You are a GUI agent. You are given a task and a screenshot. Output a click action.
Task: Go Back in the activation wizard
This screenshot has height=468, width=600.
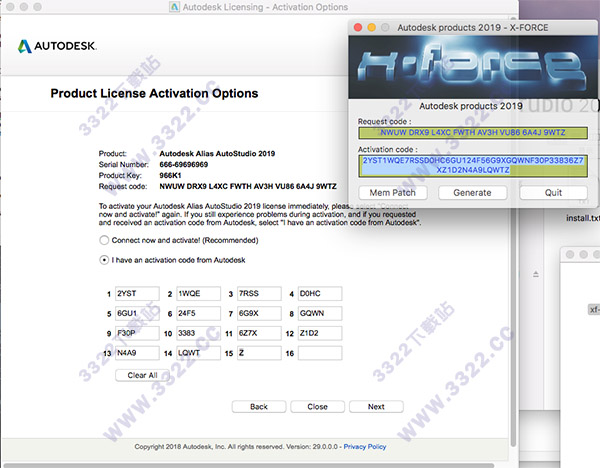[x=259, y=407]
